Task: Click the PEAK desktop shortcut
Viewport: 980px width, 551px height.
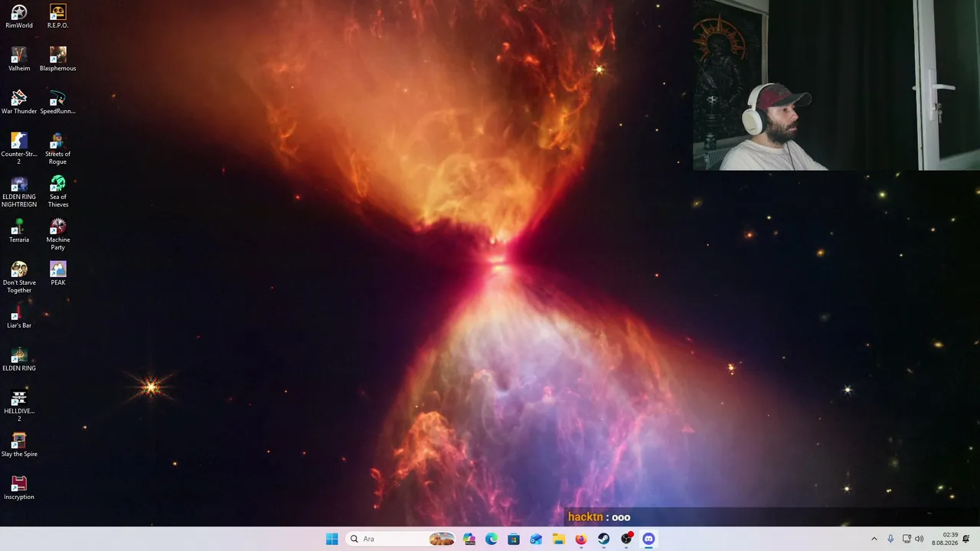Action: click(x=58, y=274)
